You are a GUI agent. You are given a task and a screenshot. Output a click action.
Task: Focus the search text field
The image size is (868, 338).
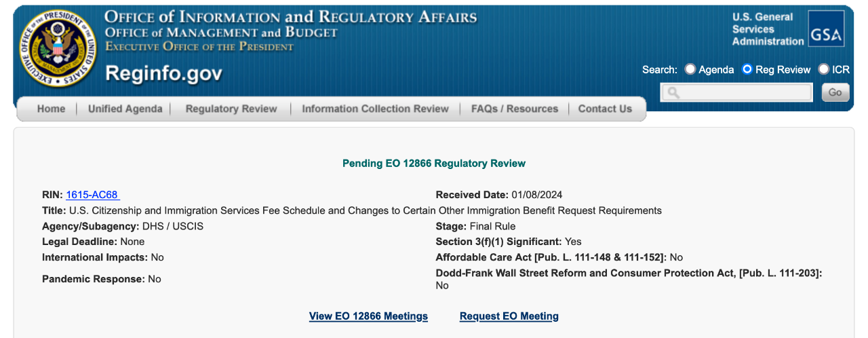[736, 92]
